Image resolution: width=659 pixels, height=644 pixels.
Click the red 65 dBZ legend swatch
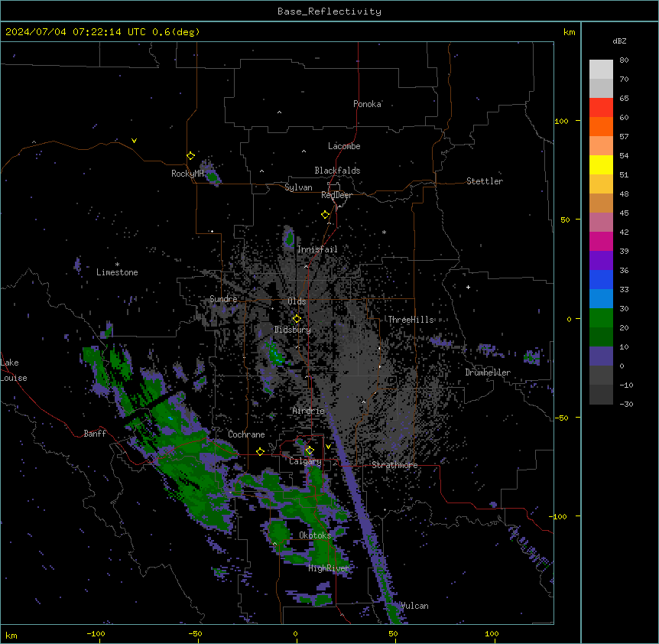(x=601, y=107)
